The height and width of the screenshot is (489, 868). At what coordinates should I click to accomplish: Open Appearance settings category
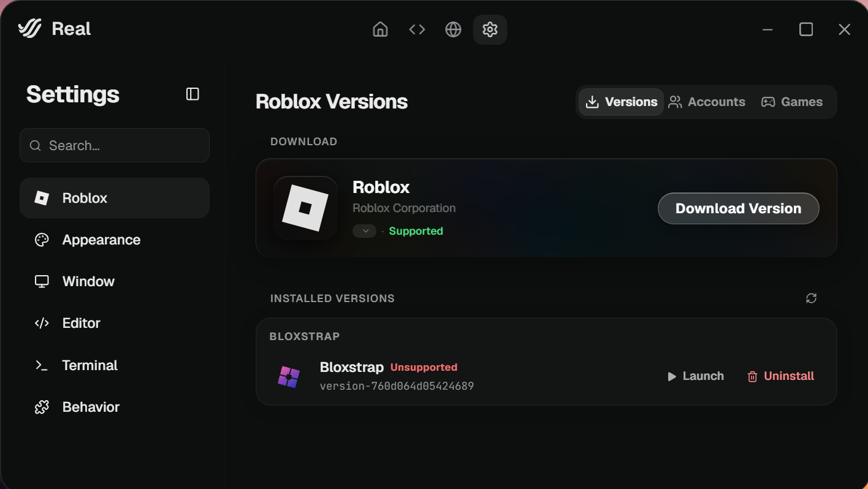(x=115, y=240)
